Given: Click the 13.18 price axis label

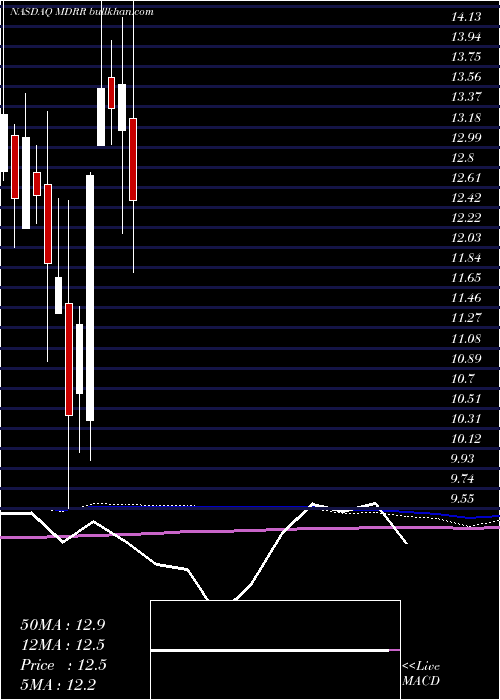Looking at the screenshot, I should 466,118.
